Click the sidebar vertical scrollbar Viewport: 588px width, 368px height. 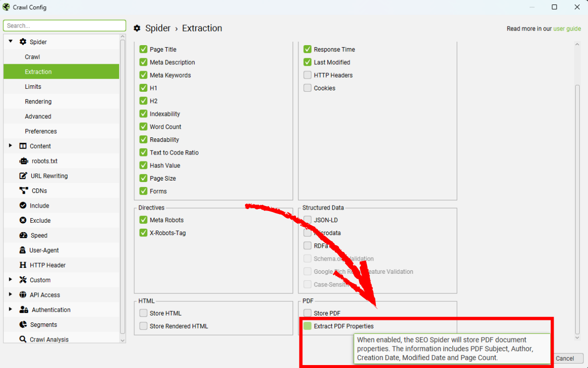(122, 186)
